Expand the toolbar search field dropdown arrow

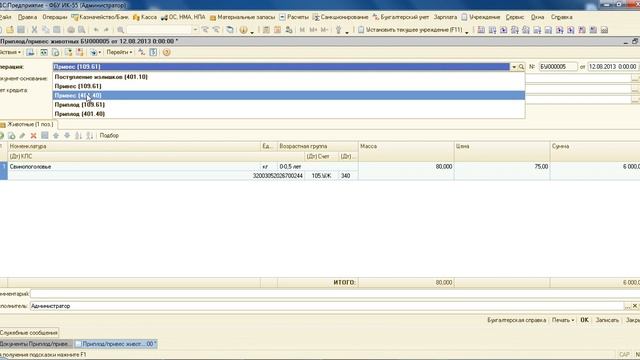point(195,30)
